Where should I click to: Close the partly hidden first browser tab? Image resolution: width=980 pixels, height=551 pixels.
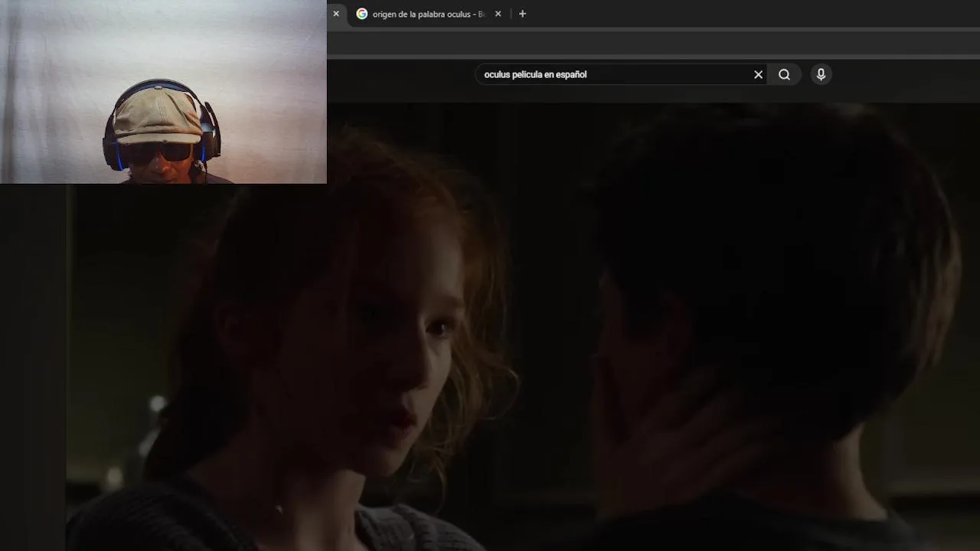335,14
